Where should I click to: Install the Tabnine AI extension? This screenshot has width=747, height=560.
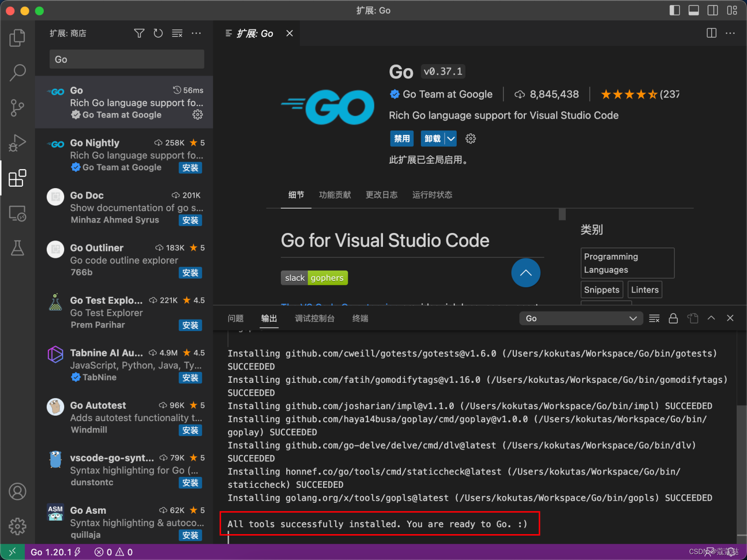(190, 378)
